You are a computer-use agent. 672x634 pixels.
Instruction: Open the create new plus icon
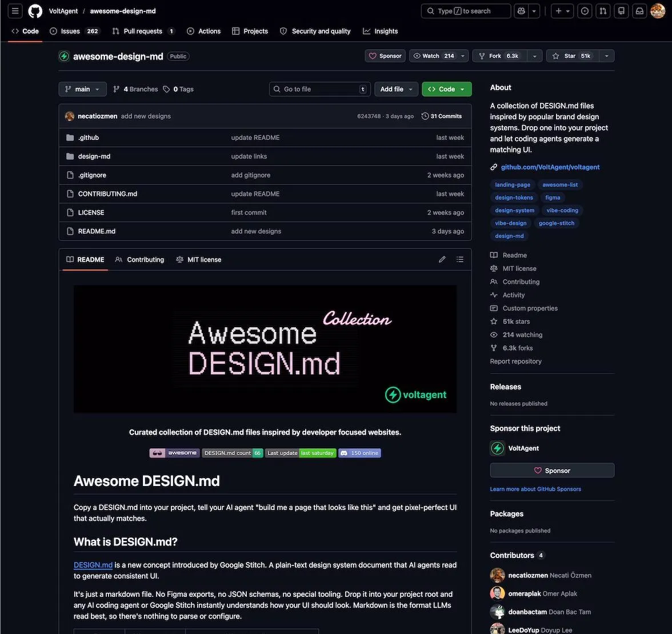[557, 10]
